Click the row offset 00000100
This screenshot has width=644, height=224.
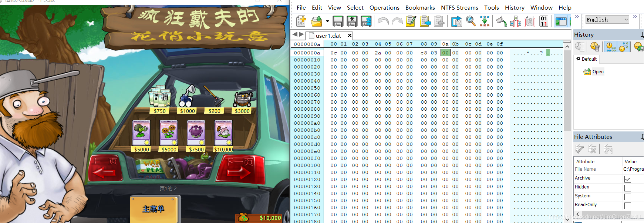(x=307, y=166)
